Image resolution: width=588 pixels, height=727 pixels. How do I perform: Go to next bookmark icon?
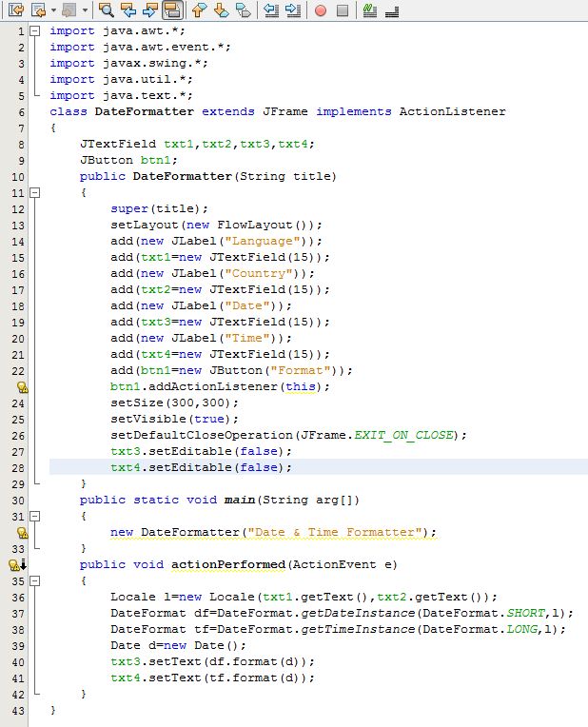221,10
